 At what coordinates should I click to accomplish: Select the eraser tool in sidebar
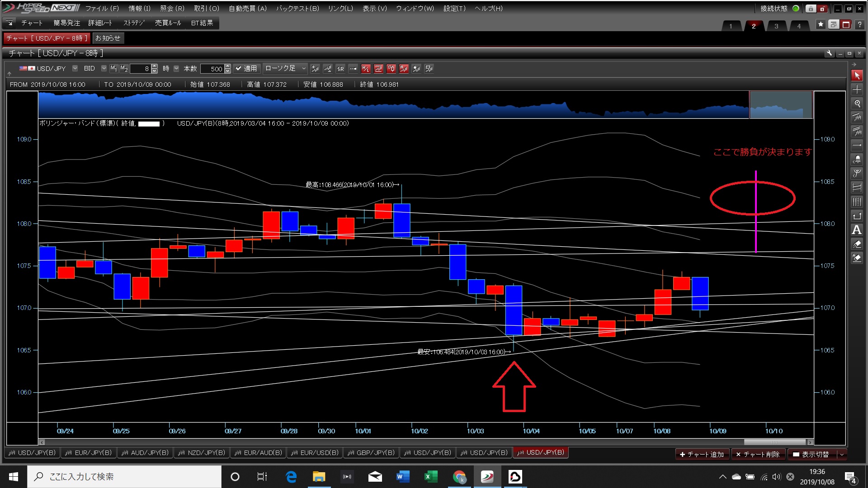coord(857,244)
